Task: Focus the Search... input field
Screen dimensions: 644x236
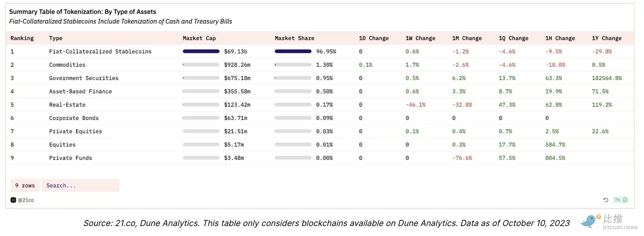Action: pyautogui.click(x=81, y=186)
